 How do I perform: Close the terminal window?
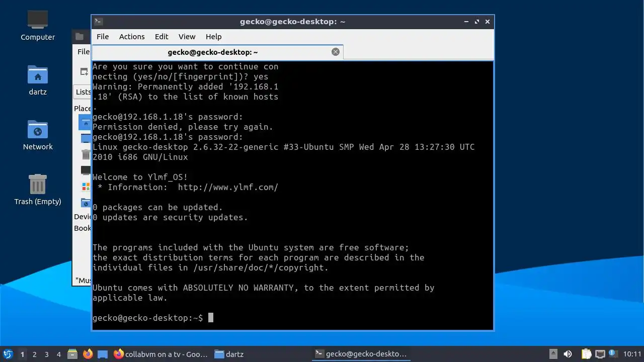click(x=488, y=22)
